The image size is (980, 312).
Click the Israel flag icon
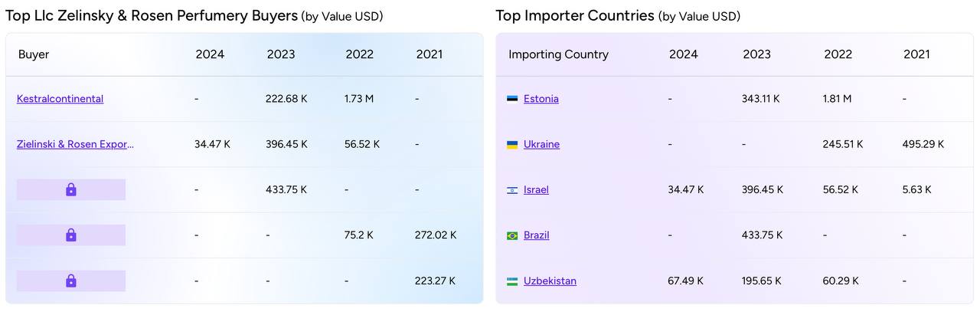tap(512, 190)
